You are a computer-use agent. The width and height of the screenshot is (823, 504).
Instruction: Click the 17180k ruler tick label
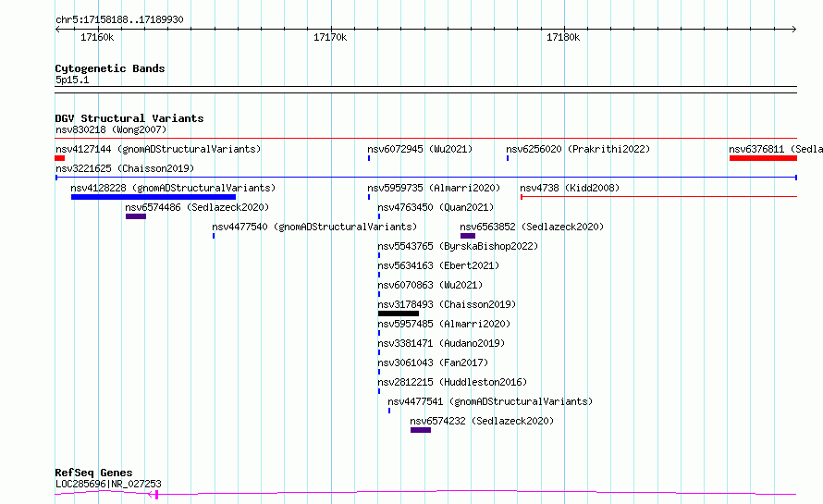563,37
